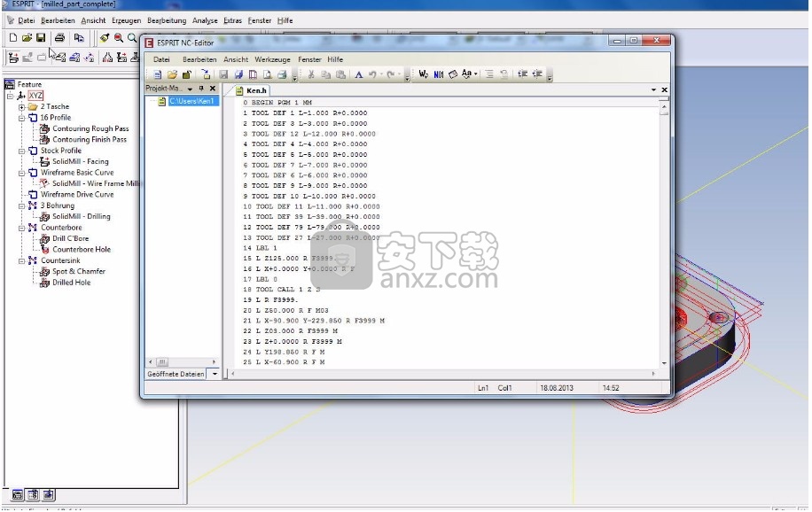This screenshot has height=512, width=812.
Task: Select SolidMill - Drilling operation
Action: [82, 217]
